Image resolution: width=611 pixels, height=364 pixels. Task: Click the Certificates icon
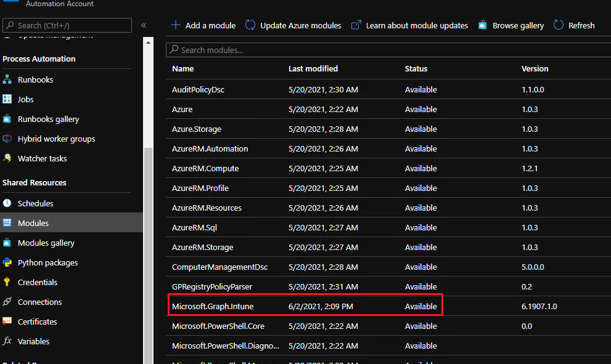point(7,322)
